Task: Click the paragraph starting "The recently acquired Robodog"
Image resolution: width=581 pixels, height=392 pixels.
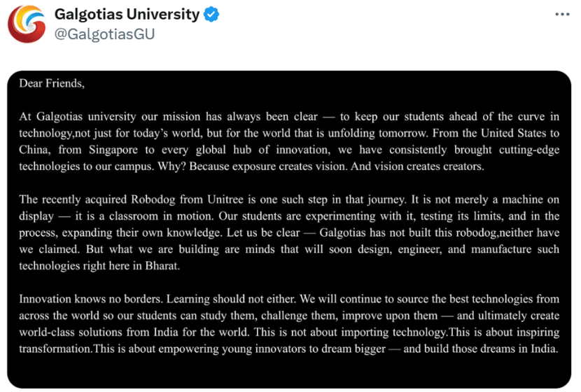Action: tap(289, 232)
